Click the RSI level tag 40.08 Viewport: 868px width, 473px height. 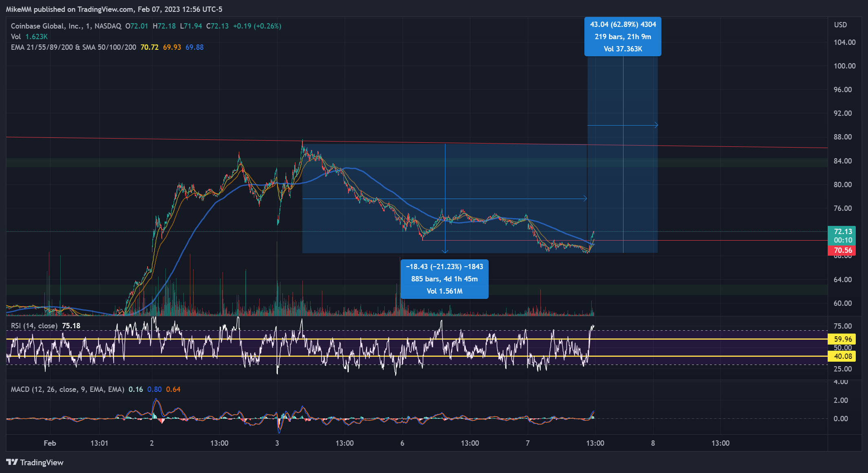[x=842, y=356]
